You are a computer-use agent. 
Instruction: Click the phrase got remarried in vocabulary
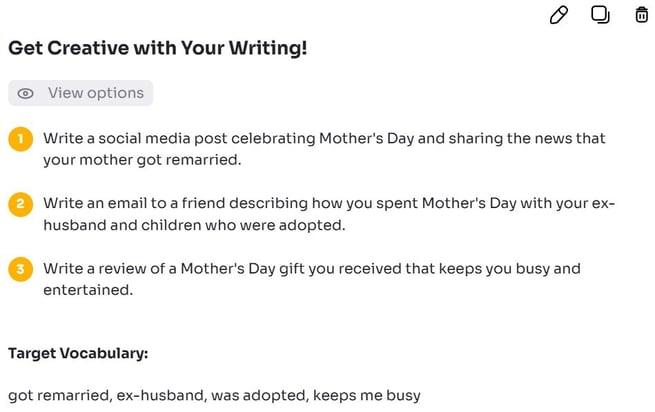[x=60, y=395]
